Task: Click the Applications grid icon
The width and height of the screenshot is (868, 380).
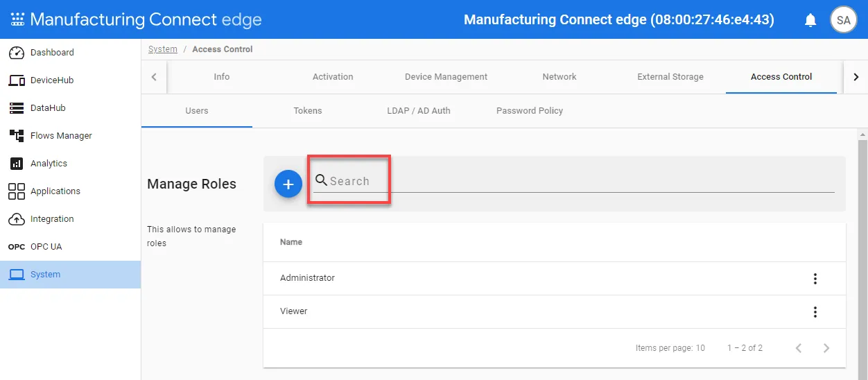Action: [x=17, y=191]
